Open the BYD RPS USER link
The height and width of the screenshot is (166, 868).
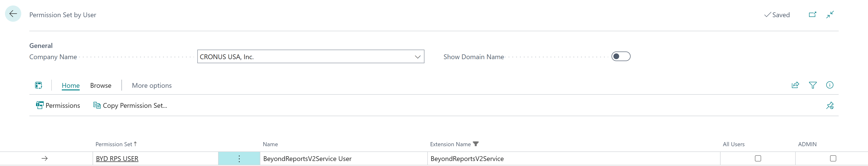tap(117, 159)
